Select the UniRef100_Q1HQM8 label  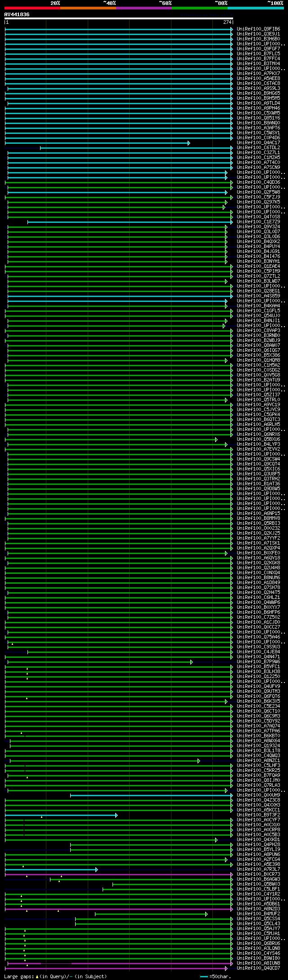click(x=258, y=360)
